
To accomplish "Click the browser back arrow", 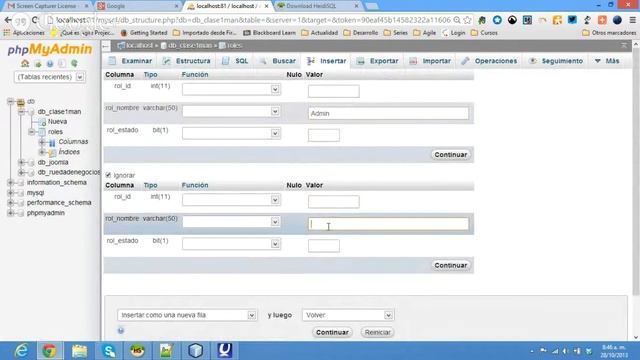I will click(8, 20).
